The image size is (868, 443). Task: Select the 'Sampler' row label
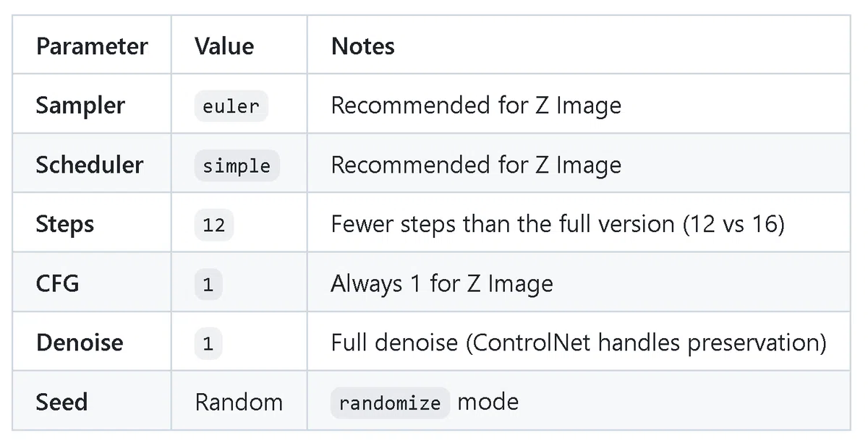[x=80, y=106]
